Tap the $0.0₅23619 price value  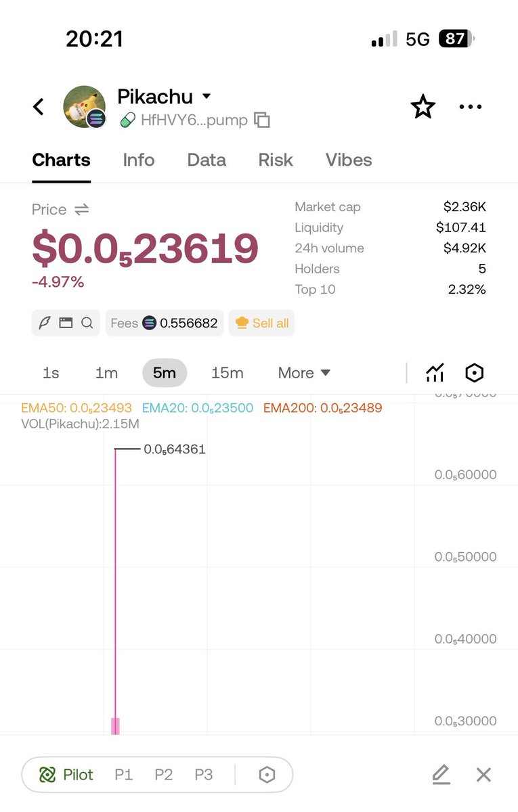coord(145,250)
